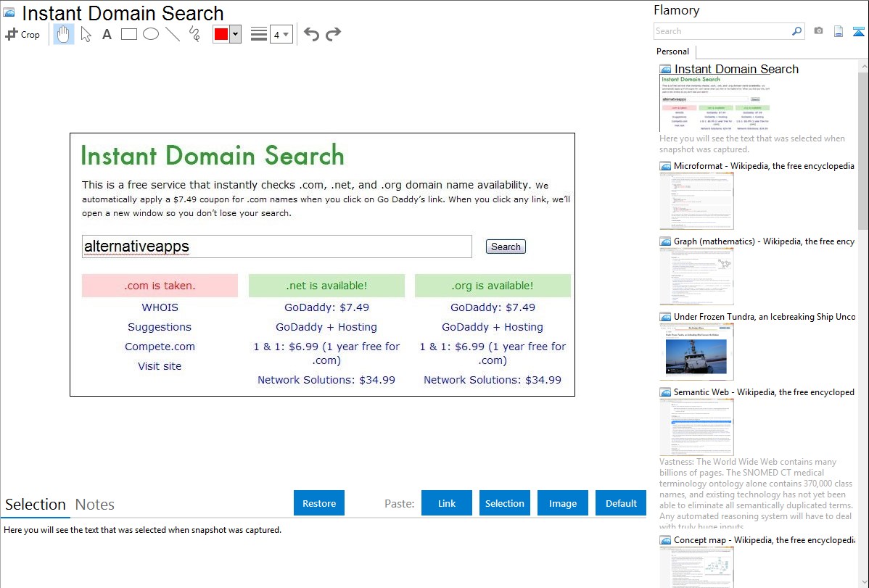Click the domain field containing alternativeapps
Viewport: 869px width, 588px height.
pos(277,246)
